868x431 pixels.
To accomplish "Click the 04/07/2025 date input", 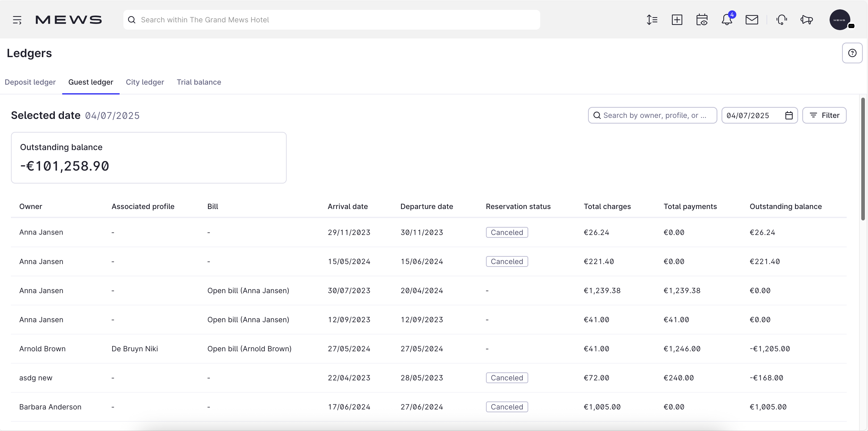I will (759, 116).
